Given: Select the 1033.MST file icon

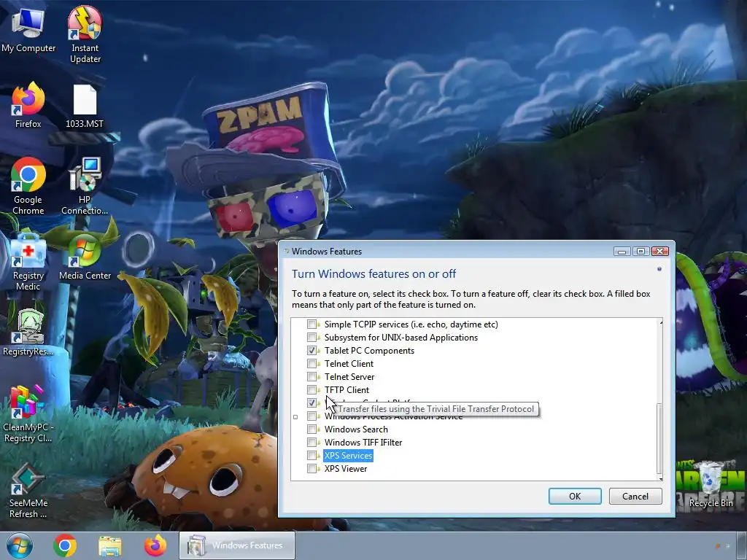Looking at the screenshot, I should point(85,106).
